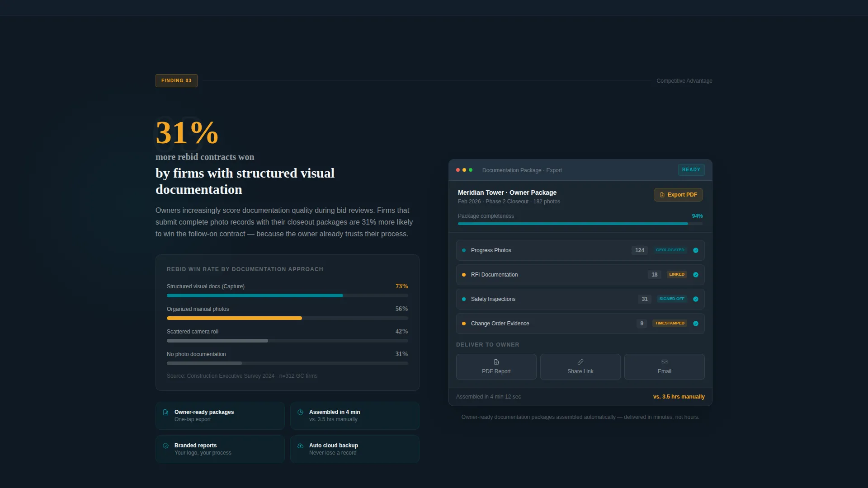The height and width of the screenshot is (488, 868).
Task: Click the Branded reports check icon
Action: point(165,446)
